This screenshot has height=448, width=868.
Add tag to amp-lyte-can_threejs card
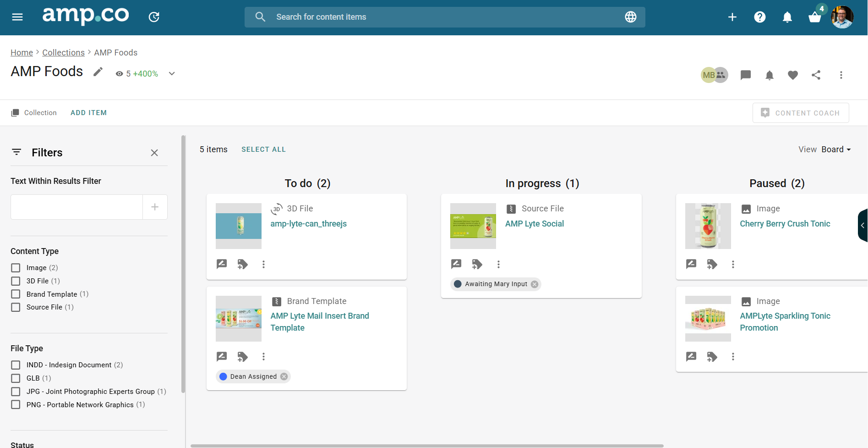243,264
